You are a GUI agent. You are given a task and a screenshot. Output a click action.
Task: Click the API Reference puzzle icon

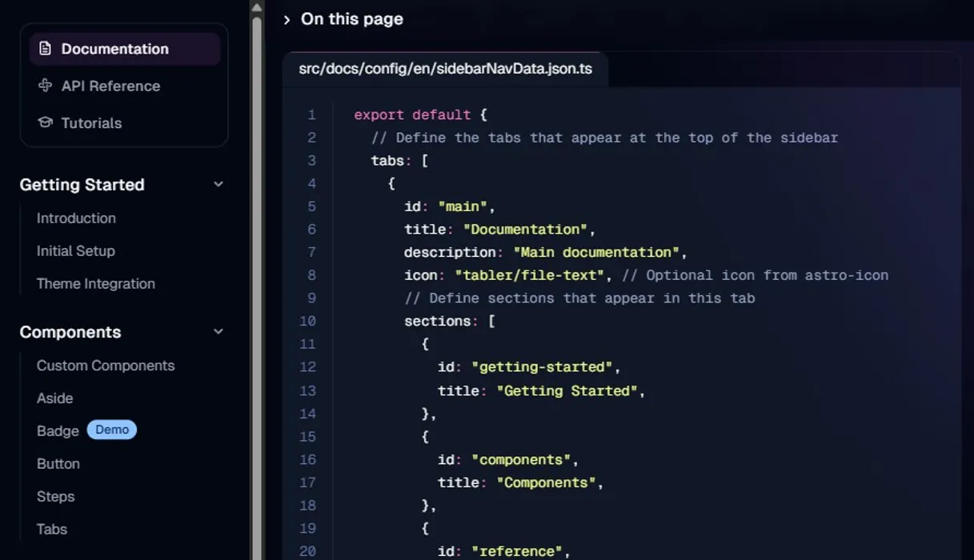tap(45, 86)
